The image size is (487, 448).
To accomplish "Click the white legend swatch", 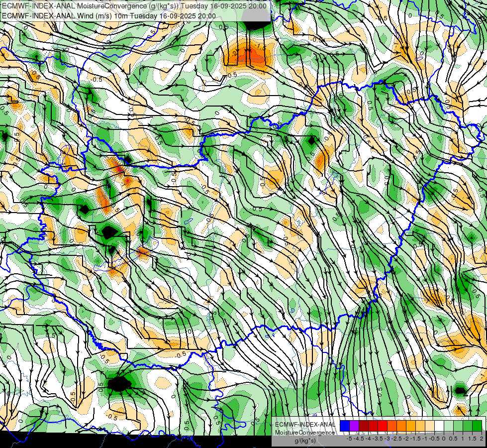I will 439,426.
